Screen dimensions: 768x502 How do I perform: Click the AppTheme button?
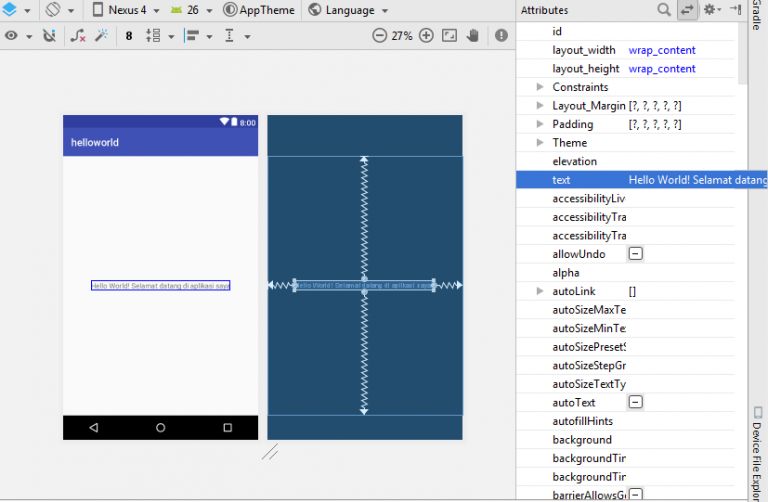259,10
